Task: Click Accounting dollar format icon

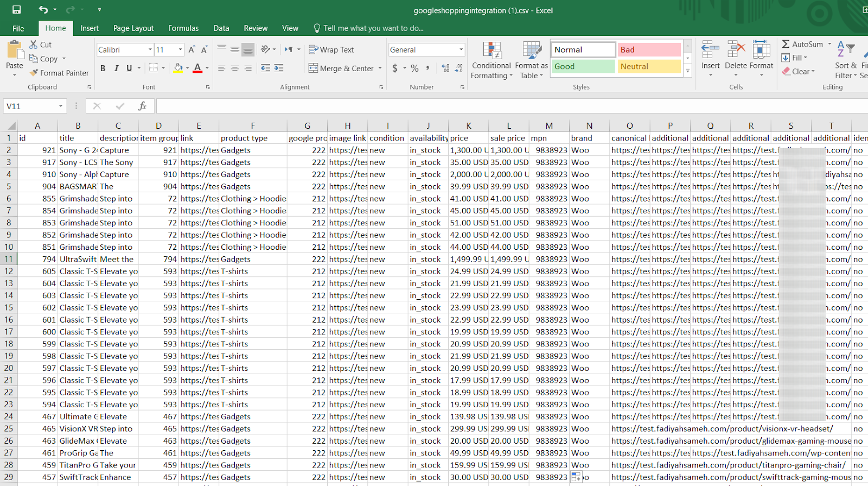Action: pos(395,68)
